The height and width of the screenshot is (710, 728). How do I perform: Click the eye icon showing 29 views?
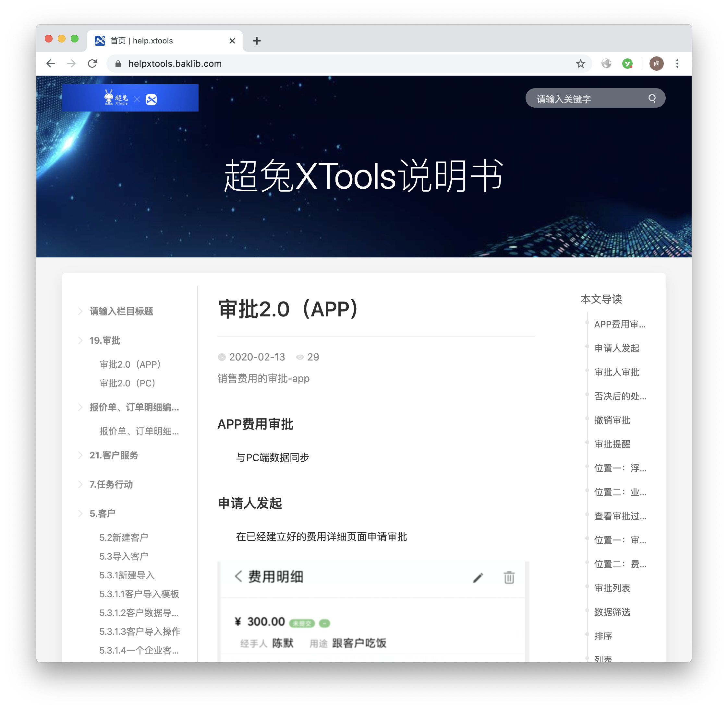click(x=300, y=357)
